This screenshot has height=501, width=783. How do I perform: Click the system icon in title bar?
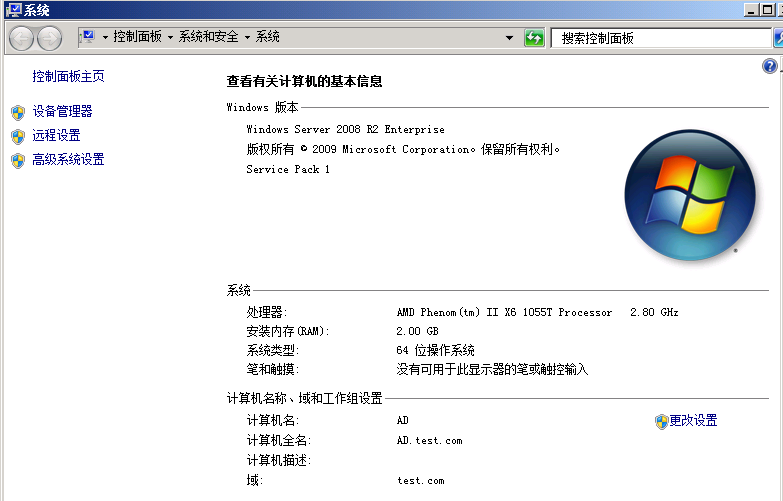tap(13, 9)
